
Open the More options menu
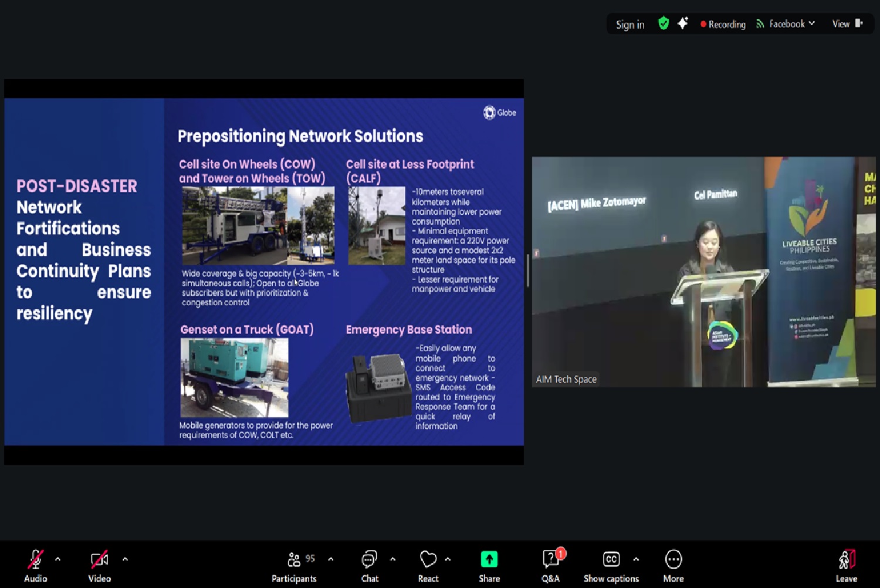coord(673,560)
